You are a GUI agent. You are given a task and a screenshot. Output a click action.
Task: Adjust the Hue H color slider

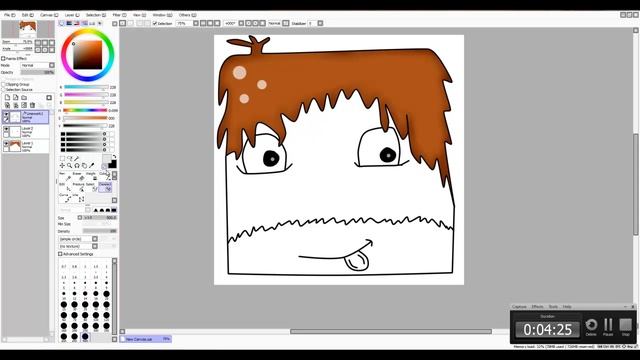point(85,111)
